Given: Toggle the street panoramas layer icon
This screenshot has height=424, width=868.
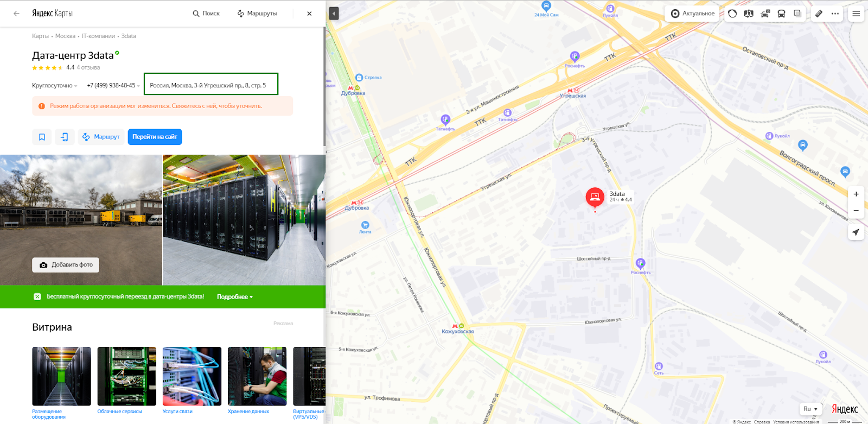Looking at the screenshot, I should pos(749,14).
